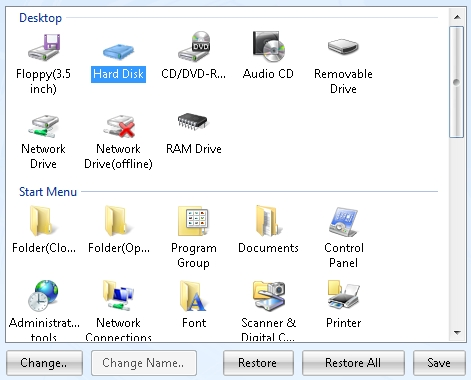
Task: Select the Floppy (3.5 inch) drive icon
Action: coord(44,47)
